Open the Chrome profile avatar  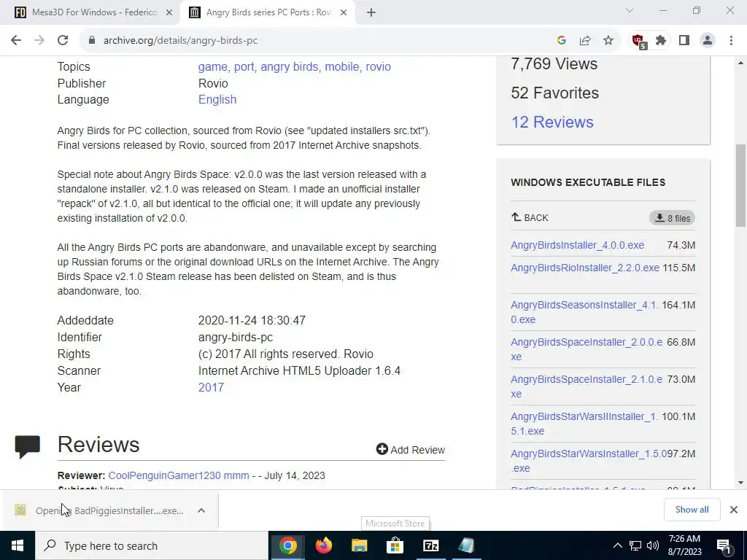pyautogui.click(x=708, y=41)
